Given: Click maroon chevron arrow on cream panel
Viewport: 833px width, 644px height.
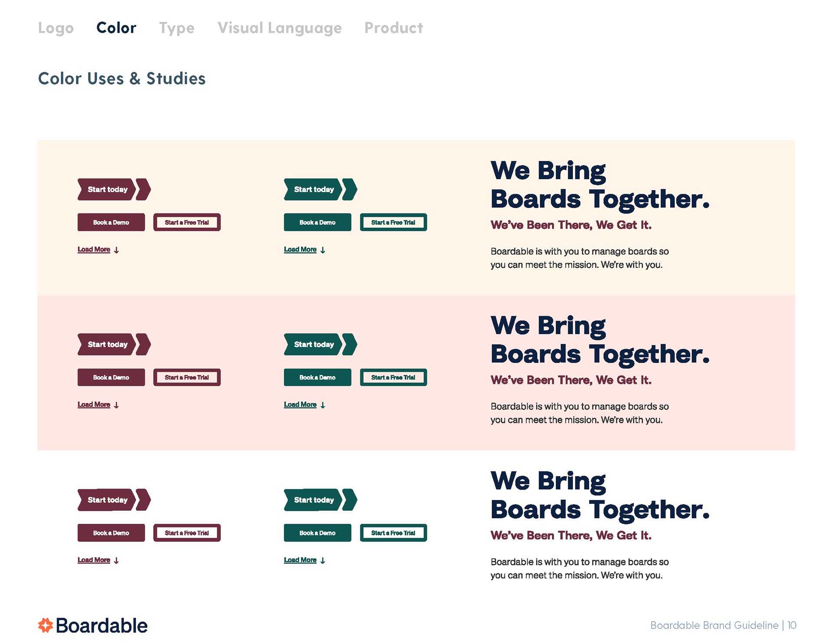Looking at the screenshot, I should click(143, 189).
